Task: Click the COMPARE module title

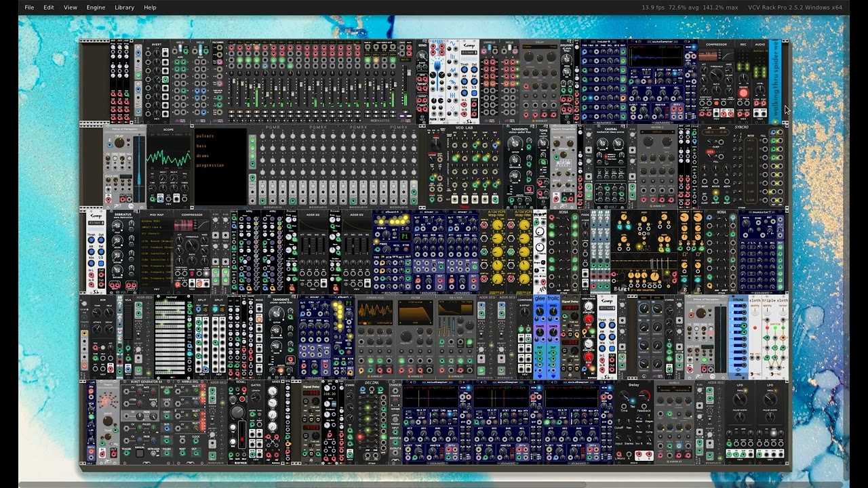Action: [524, 298]
